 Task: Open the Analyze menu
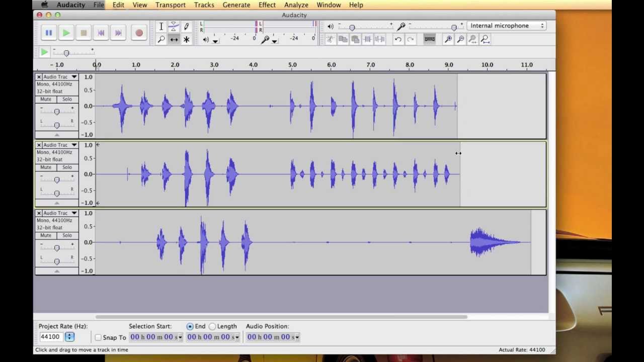click(x=296, y=5)
